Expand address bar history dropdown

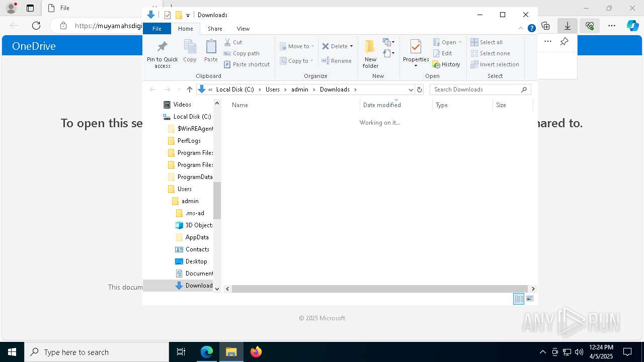[411, 89]
